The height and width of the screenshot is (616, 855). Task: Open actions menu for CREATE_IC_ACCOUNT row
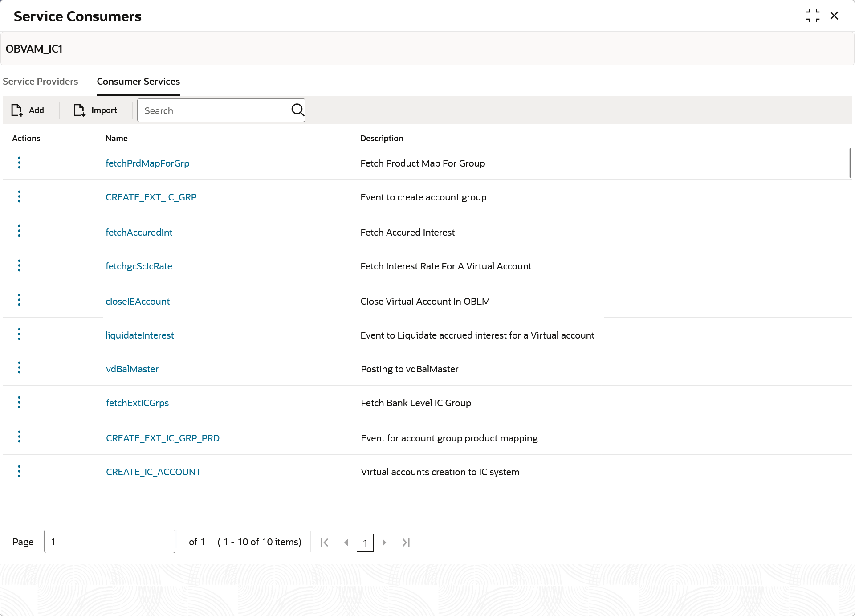(x=19, y=471)
